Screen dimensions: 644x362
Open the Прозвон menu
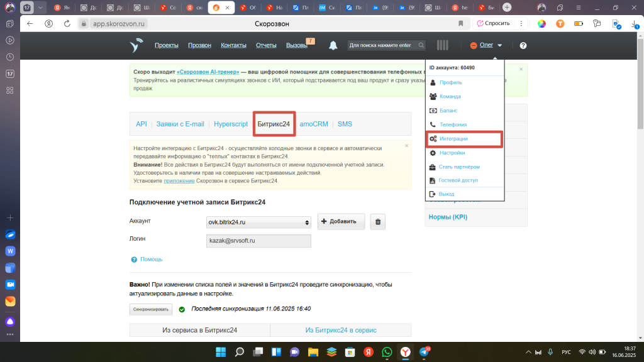pos(199,45)
